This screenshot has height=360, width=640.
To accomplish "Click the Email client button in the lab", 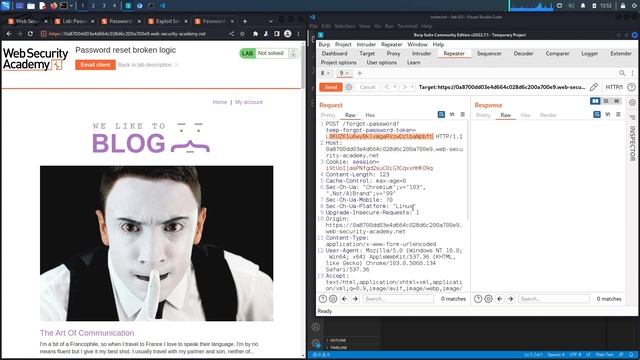I will click(95, 65).
